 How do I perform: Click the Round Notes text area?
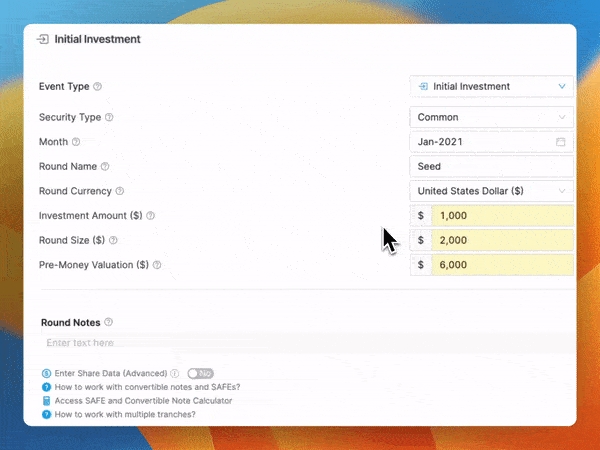(300, 343)
